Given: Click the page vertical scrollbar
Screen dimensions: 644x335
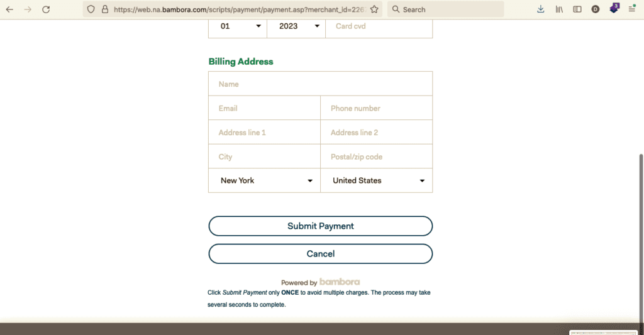Looking at the screenshot, I should (x=641, y=238).
